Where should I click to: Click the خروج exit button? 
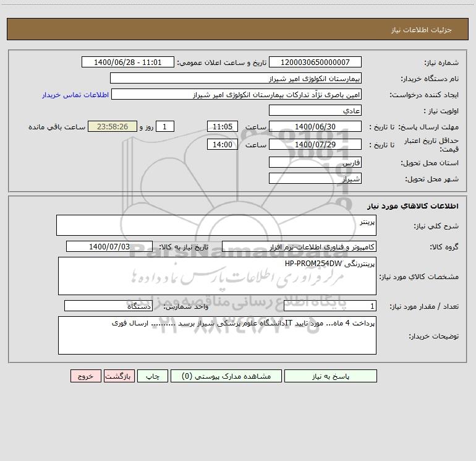pos(85,376)
